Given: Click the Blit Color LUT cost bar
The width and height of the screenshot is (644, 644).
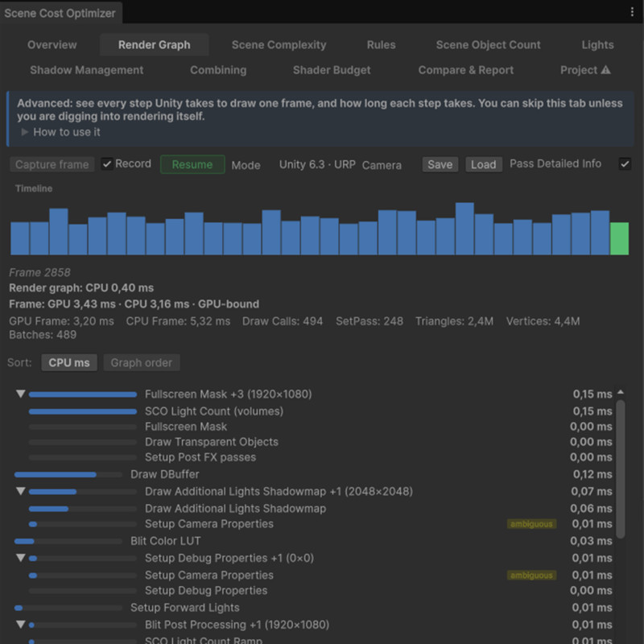Looking at the screenshot, I should 68,541.
